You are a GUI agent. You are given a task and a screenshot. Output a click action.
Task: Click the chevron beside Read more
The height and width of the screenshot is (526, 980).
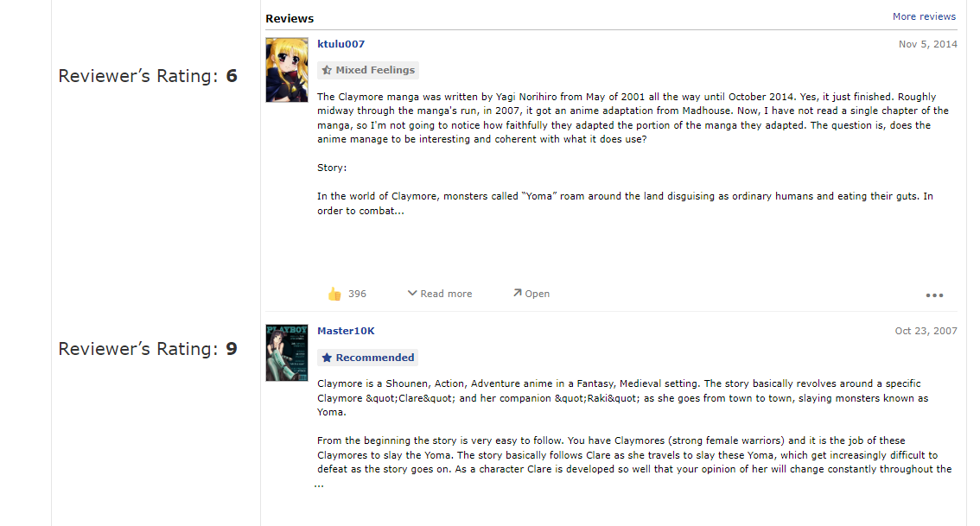pos(412,293)
